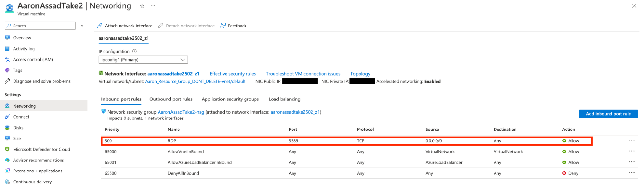644x187 pixels.
Task: Switch to Application security groups tab
Action: click(x=230, y=99)
